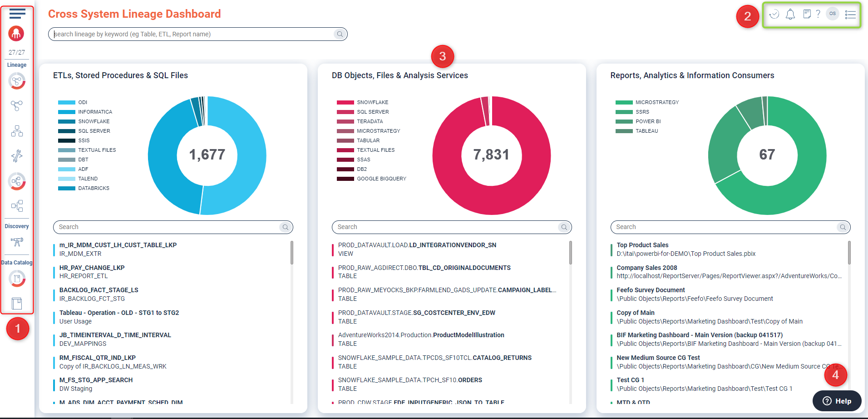Open the hamburger menu in sidebar

point(17,14)
